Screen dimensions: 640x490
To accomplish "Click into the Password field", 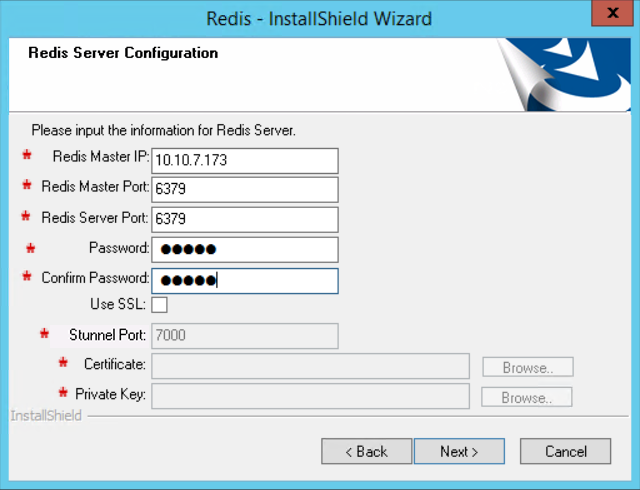I will tap(244, 249).
